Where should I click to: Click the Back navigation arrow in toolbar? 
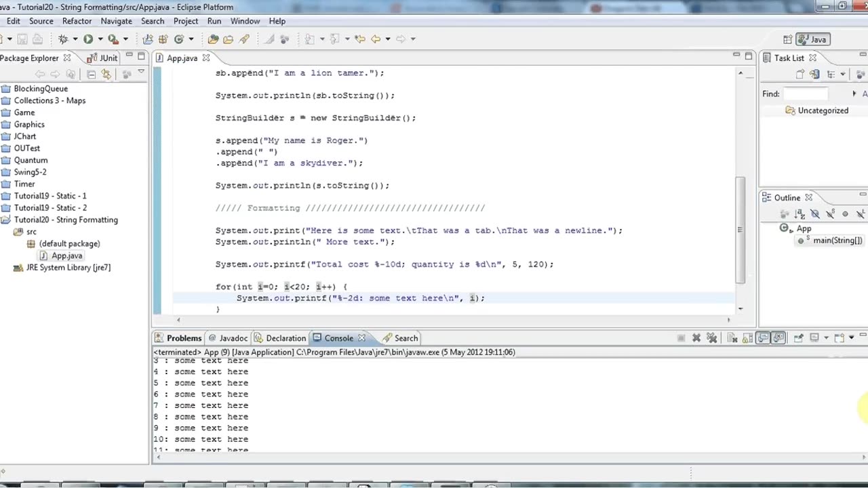pyautogui.click(x=376, y=39)
